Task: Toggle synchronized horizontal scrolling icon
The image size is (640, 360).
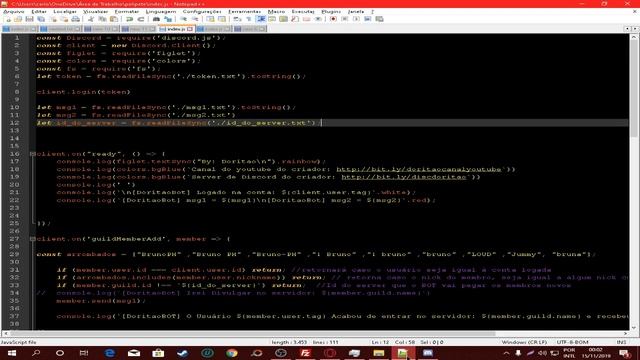Action: point(222,19)
